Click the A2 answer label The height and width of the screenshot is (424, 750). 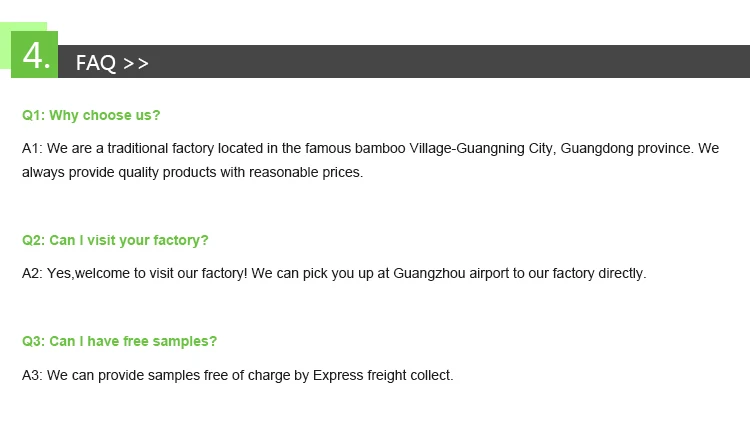click(32, 273)
